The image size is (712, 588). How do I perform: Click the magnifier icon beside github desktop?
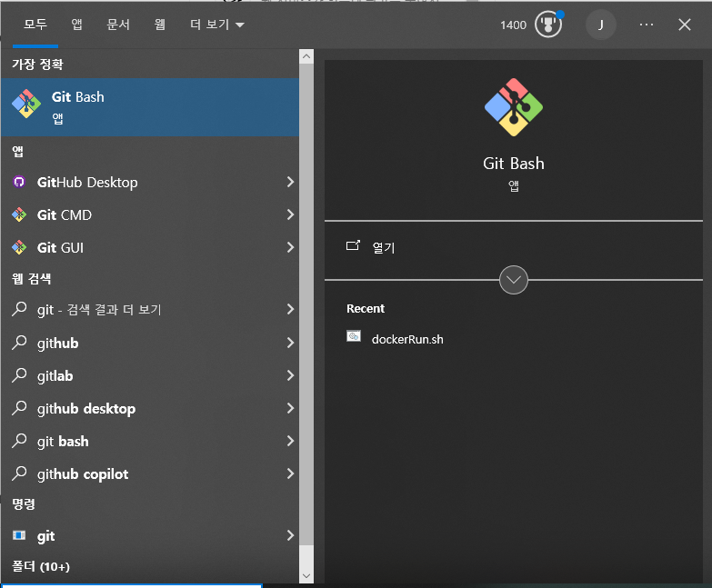pos(19,408)
